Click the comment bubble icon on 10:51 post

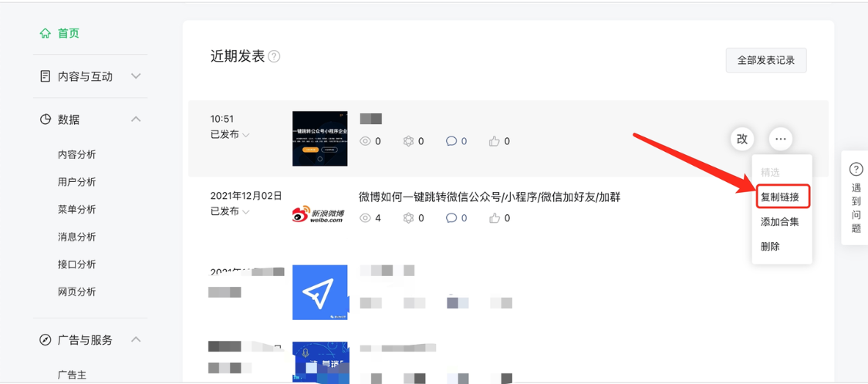point(451,141)
